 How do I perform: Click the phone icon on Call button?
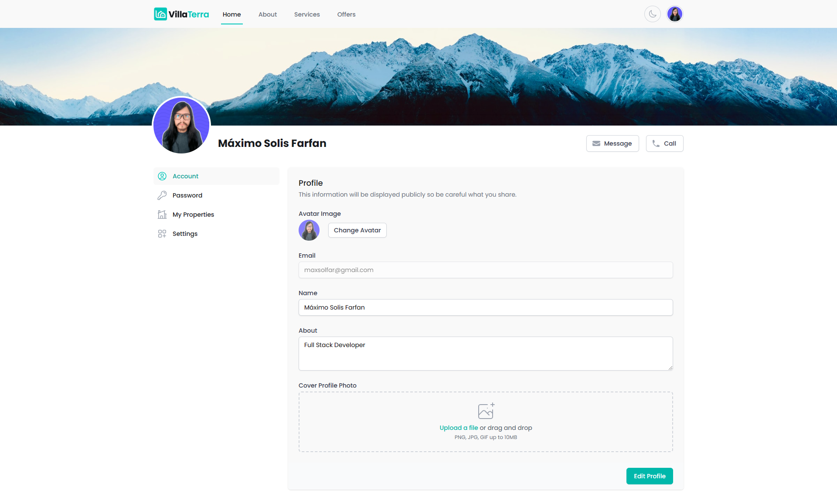[656, 143]
